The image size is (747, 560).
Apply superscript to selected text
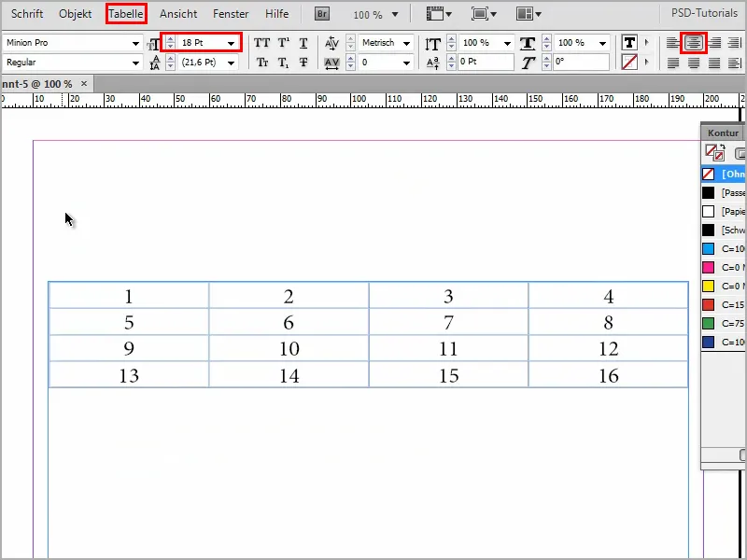point(282,42)
